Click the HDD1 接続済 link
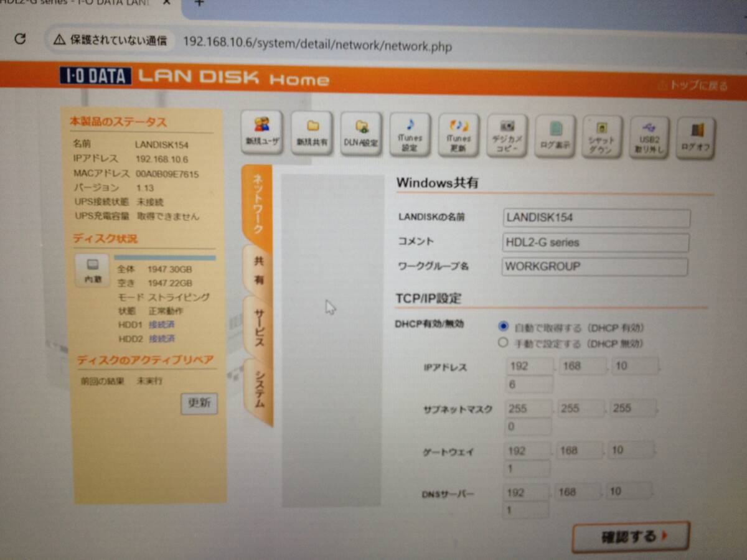The height and width of the screenshot is (560, 747). [162, 325]
